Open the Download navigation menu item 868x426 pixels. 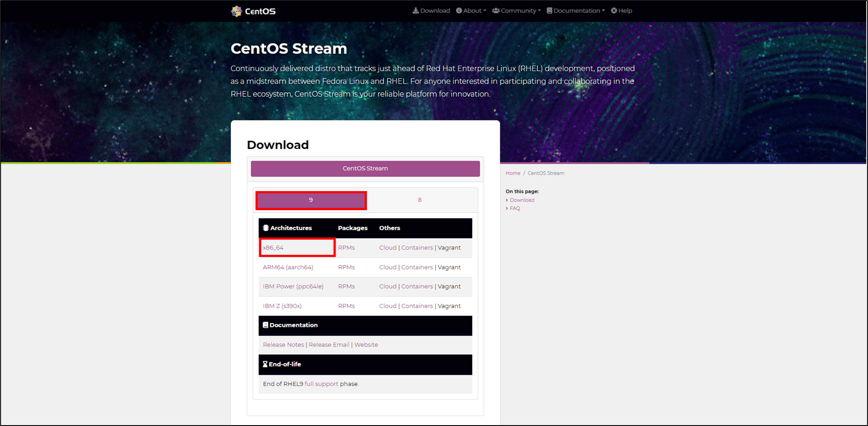coord(431,10)
